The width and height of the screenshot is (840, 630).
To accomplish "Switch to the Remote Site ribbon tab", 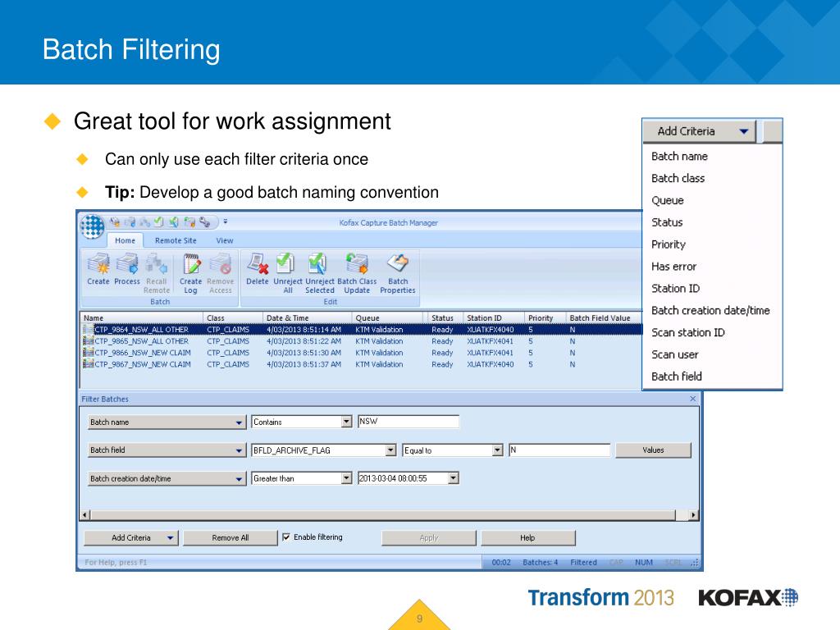I will 176,240.
